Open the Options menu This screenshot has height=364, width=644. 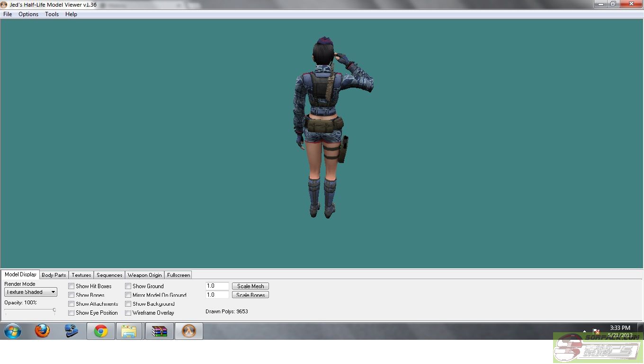pos(28,14)
